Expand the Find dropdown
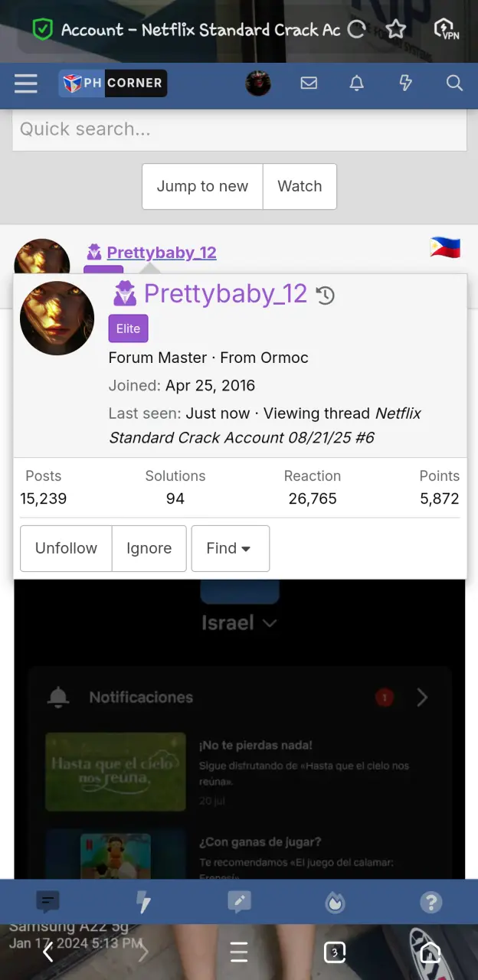Screen dimensions: 478x980 pos(230,548)
